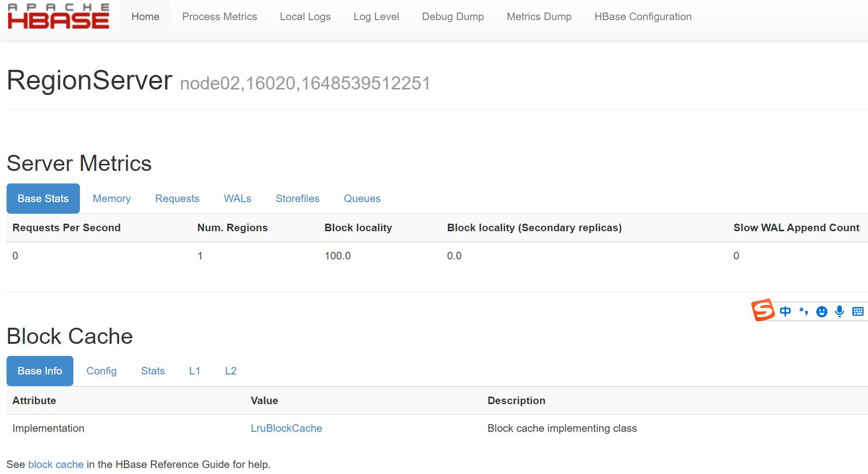The width and height of the screenshot is (868, 474).
Task: Switch to the Queues tab
Action: [362, 199]
